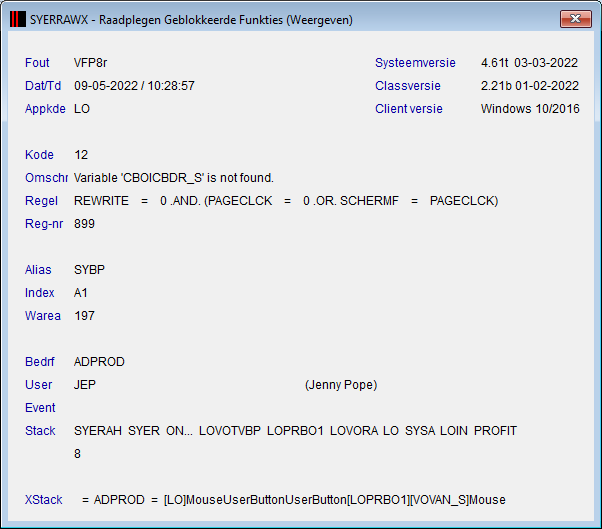Select the Appkde value 'LO'

82,109
